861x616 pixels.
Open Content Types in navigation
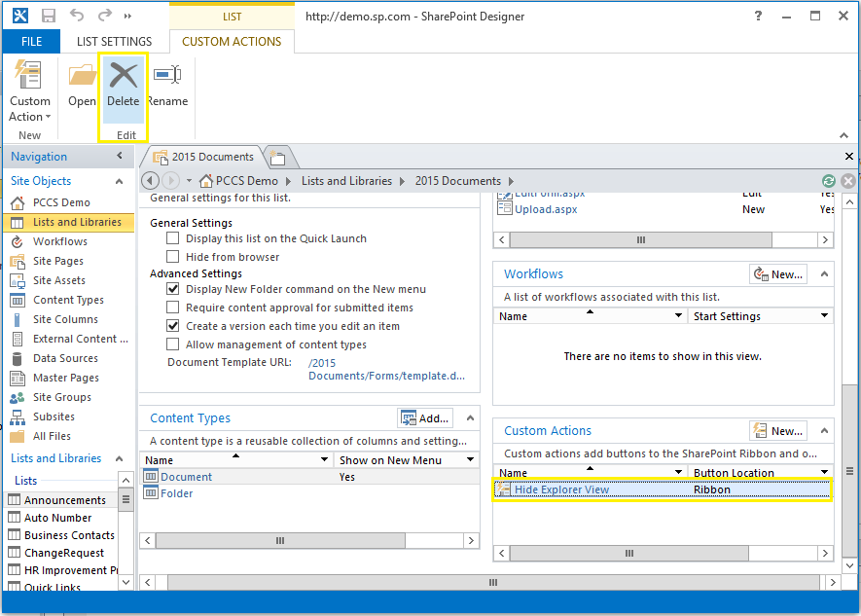click(68, 300)
